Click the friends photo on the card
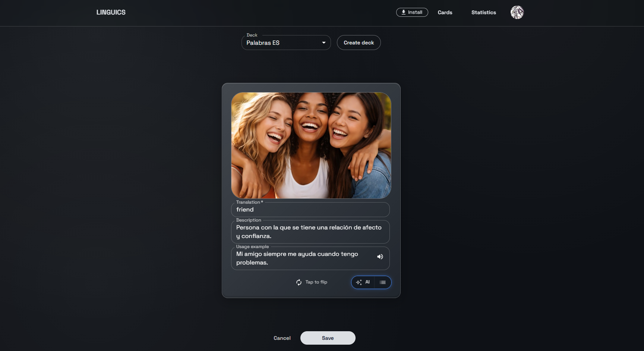 coord(311,145)
